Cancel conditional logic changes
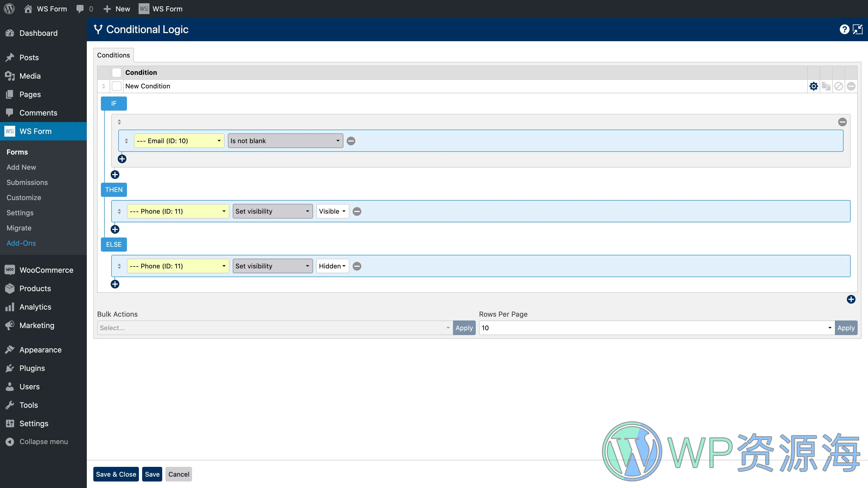The height and width of the screenshot is (488, 868). pos(178,474)
